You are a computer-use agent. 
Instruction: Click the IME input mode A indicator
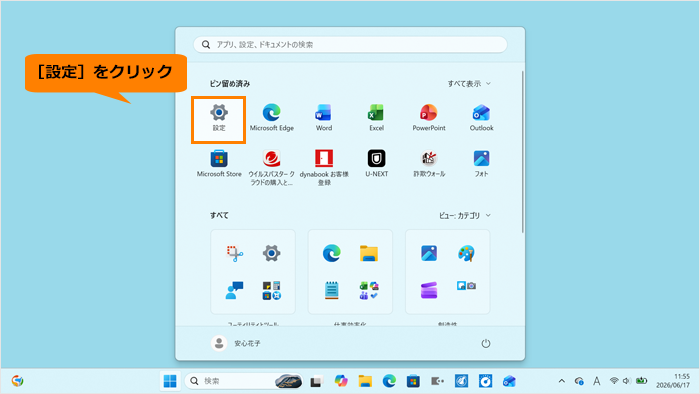click(596, 381)
